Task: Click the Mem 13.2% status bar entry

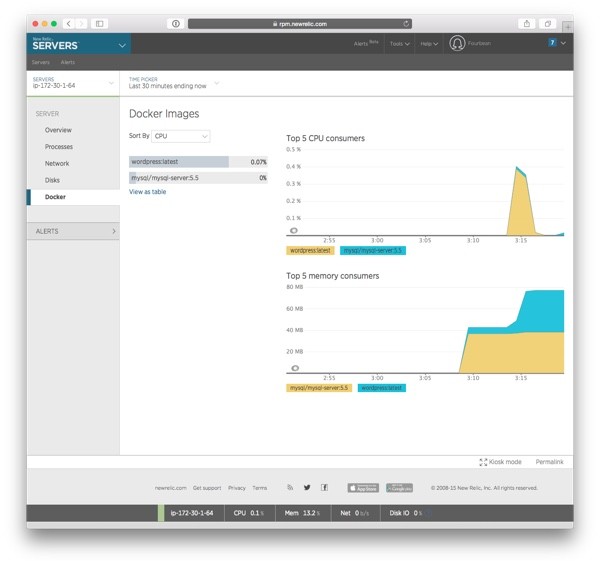Action: click(302, 513)
